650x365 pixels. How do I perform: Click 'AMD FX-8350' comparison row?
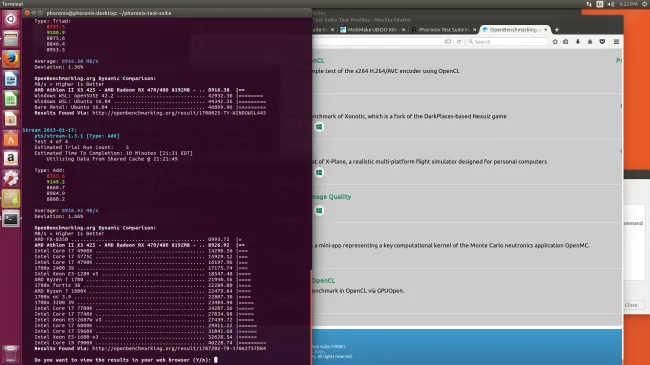139,239
